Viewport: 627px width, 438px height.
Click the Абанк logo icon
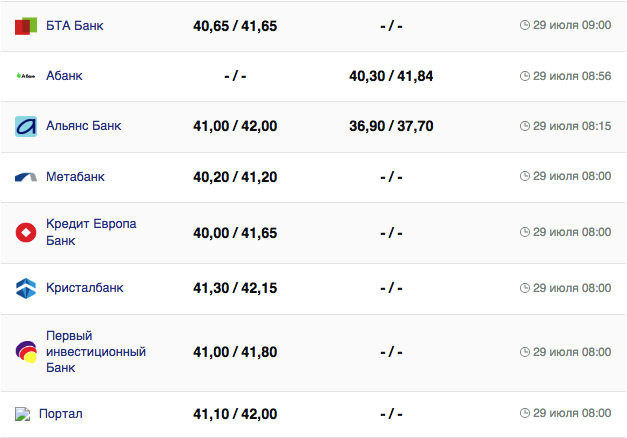coord(26,76)
